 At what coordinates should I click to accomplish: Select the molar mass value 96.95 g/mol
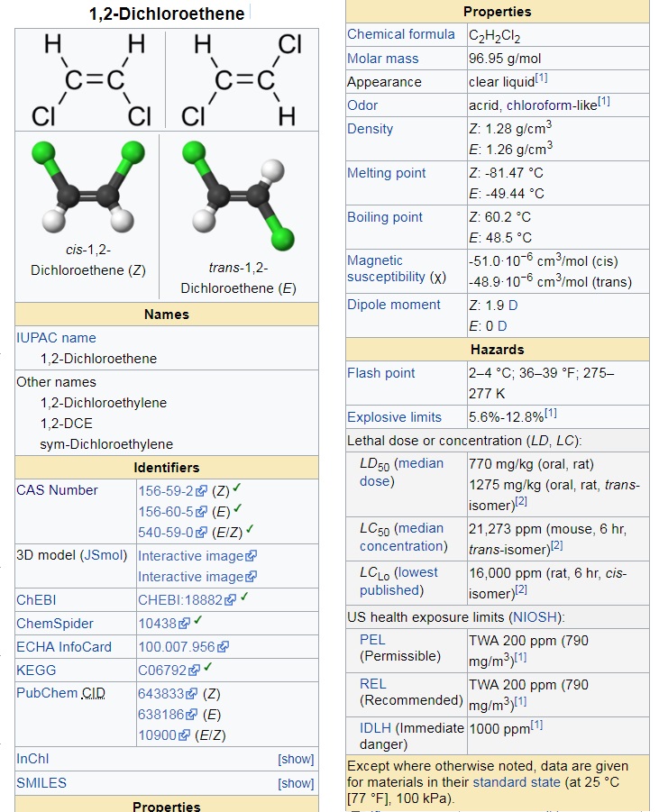coord(505,59)
